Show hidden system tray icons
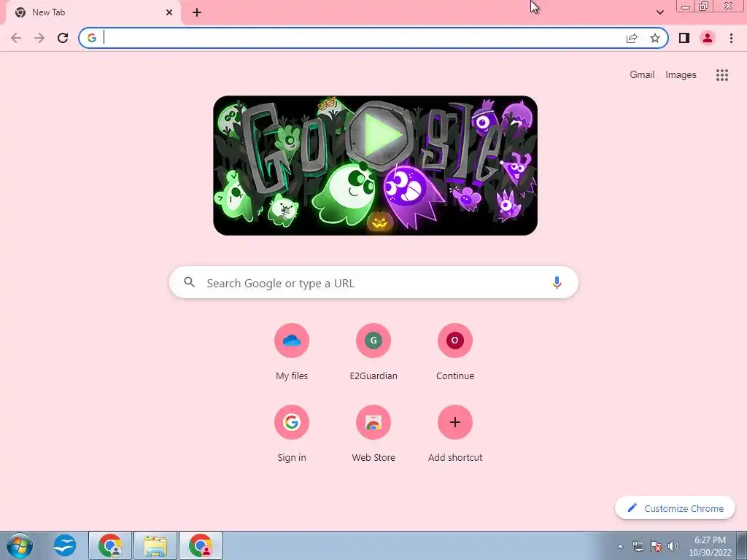 (x=620, y=546)
